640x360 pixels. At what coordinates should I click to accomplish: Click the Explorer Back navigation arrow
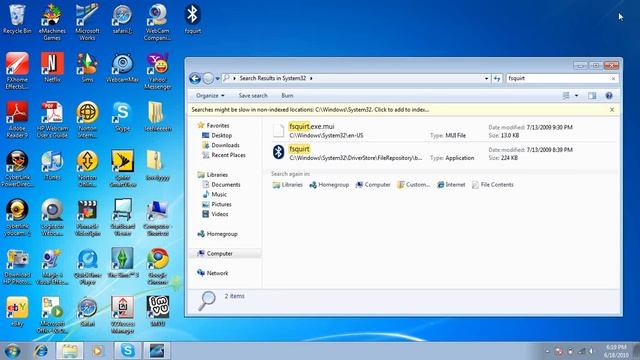[195, 78]
